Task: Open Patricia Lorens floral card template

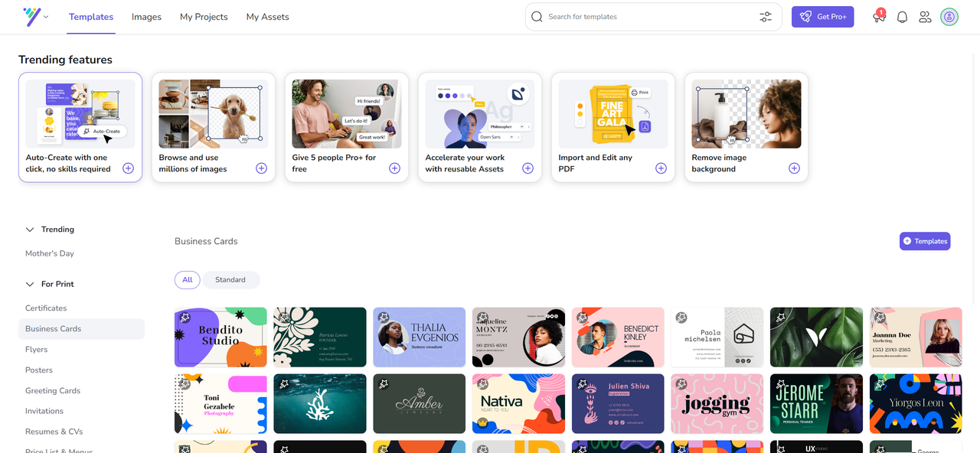Action: (320, 337)
